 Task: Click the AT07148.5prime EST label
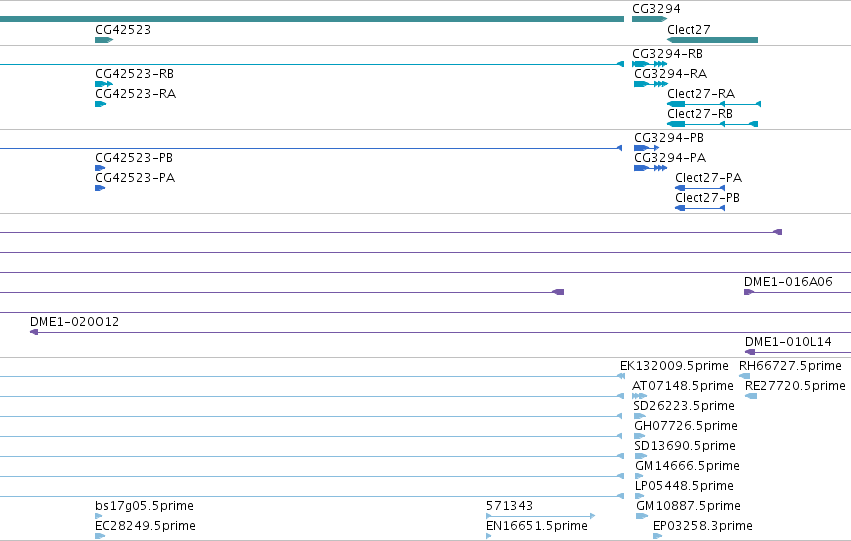683,386
